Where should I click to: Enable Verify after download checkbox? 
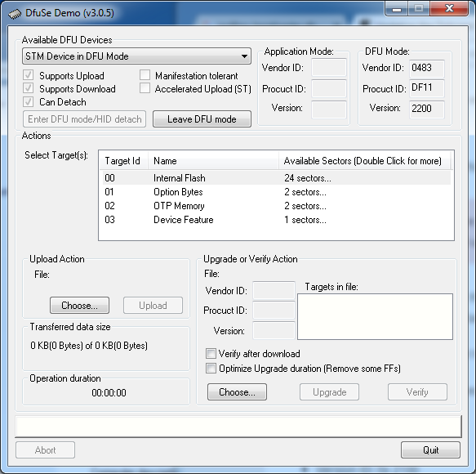pyautogui.click(x=211, y=354)
